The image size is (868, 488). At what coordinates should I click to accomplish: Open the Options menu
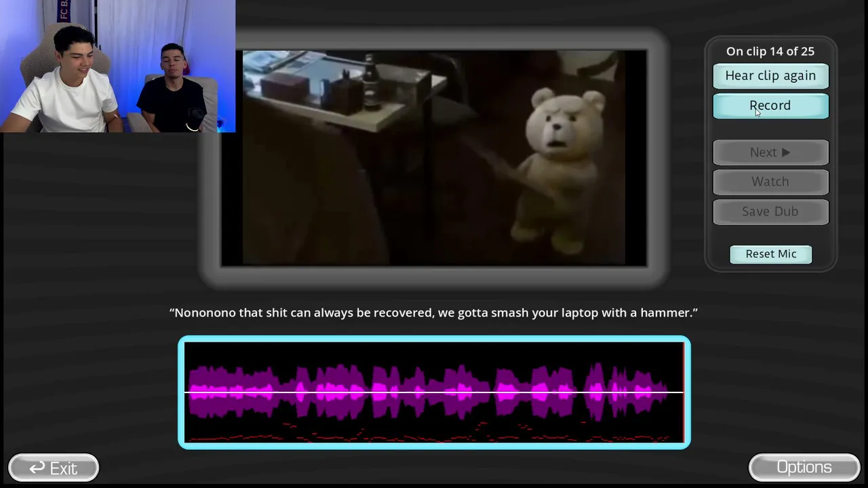804,467
